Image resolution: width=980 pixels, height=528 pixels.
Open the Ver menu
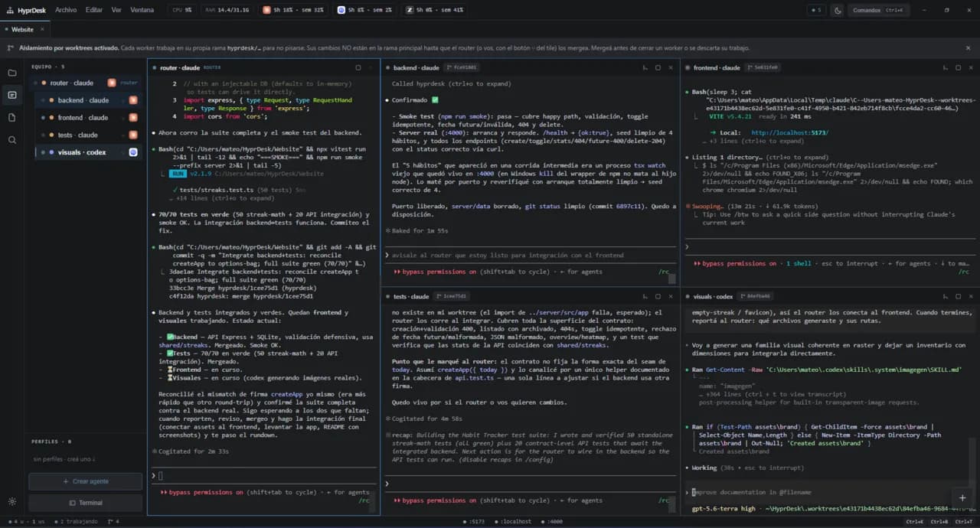[116, 10]
